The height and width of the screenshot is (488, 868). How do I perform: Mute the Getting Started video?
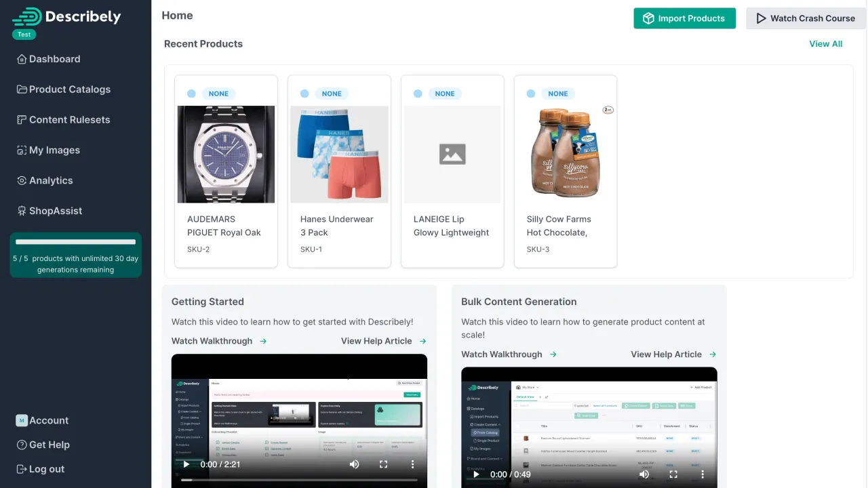(x=354, y=464)
